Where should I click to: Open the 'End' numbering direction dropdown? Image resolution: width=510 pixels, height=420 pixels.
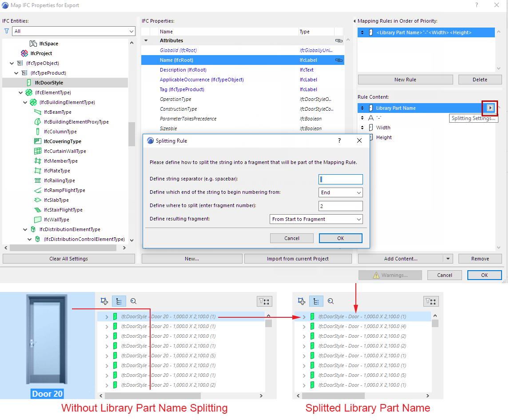tap(341, 192)
